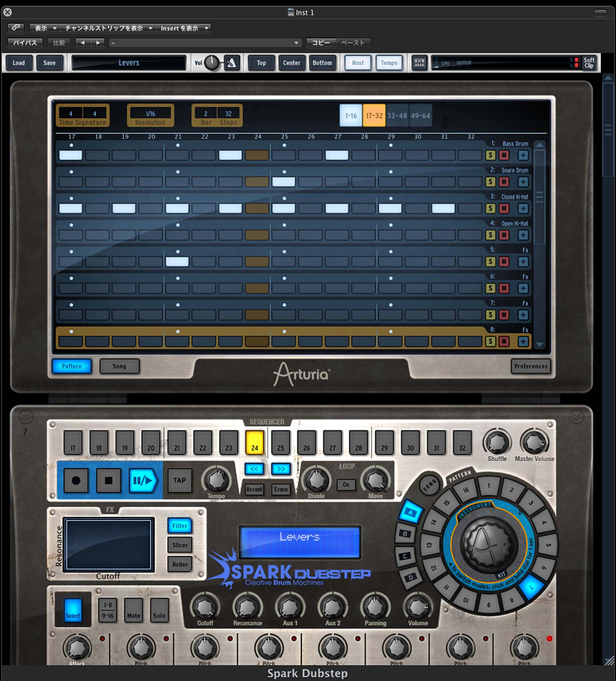Click the plus icon on Open Hi-Hat row
Screen dimensions: 616x681
523,235
